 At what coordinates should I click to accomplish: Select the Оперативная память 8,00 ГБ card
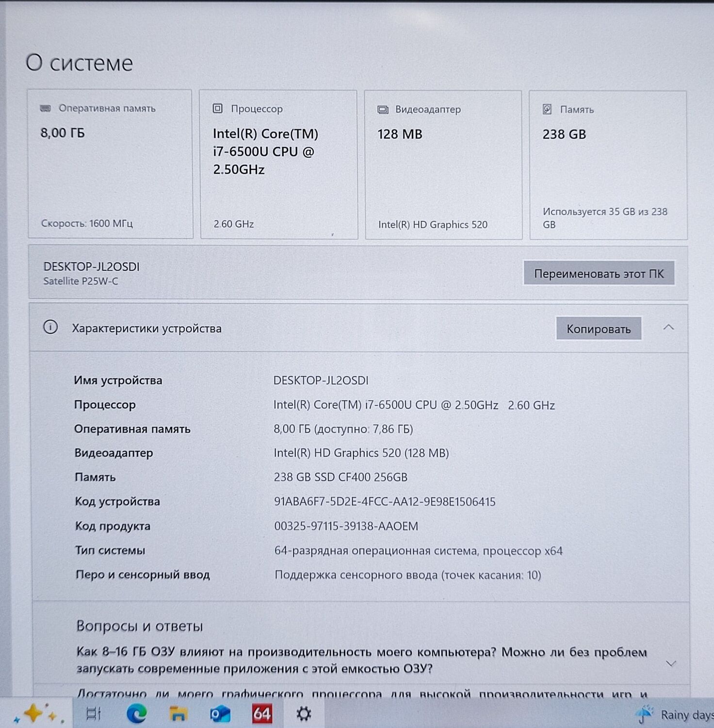click(110, 164)
